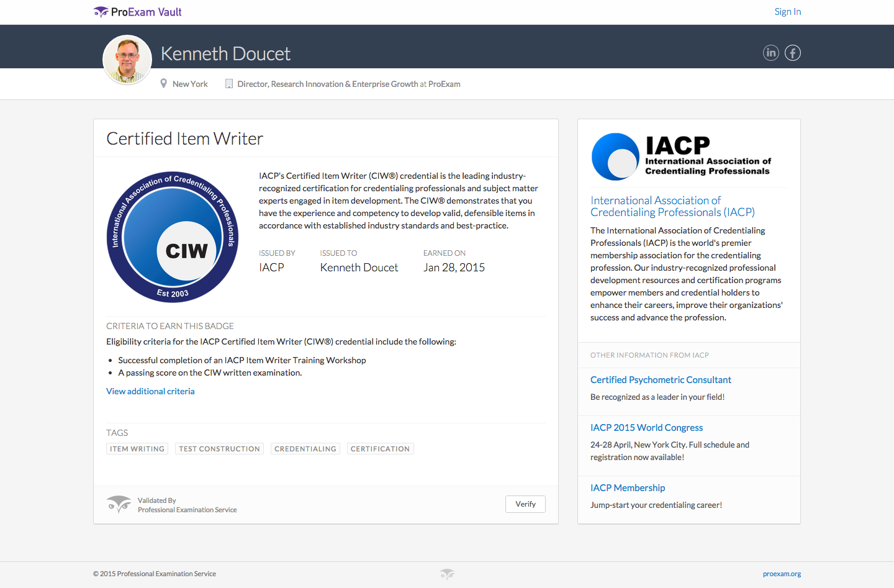894x588 pixels.
Task: Click the New York location text
Action: (190, 84)
